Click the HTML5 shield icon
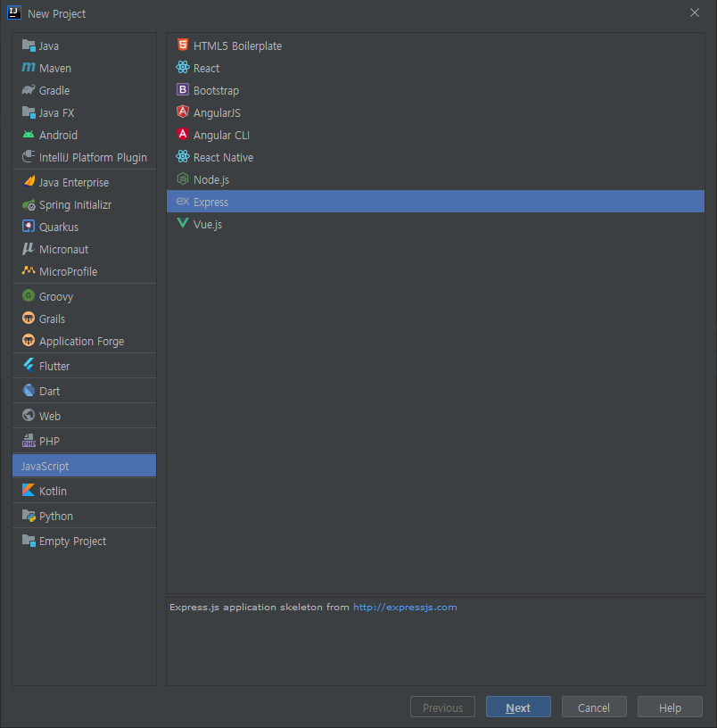This screenshot has height=728, width=717. [183, 45]
